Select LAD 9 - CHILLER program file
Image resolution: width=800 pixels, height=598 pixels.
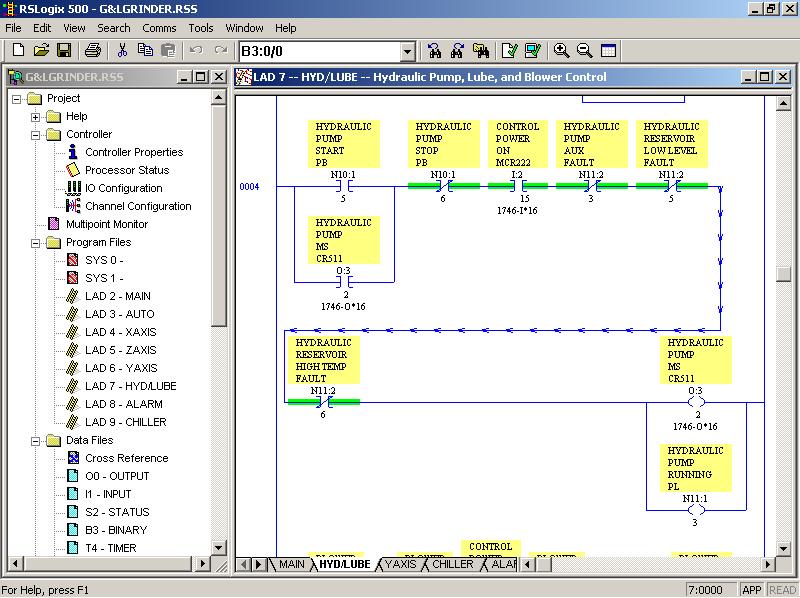(126, 422)
